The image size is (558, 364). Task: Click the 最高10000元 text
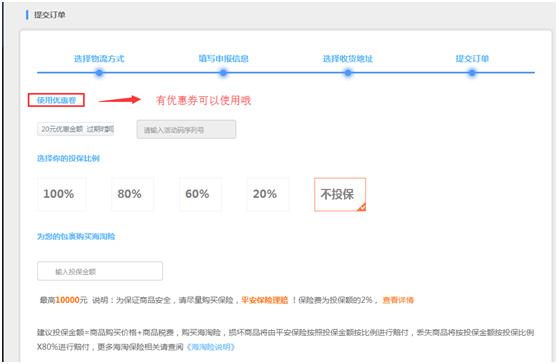pyautogui.click(x=63, y=300)
